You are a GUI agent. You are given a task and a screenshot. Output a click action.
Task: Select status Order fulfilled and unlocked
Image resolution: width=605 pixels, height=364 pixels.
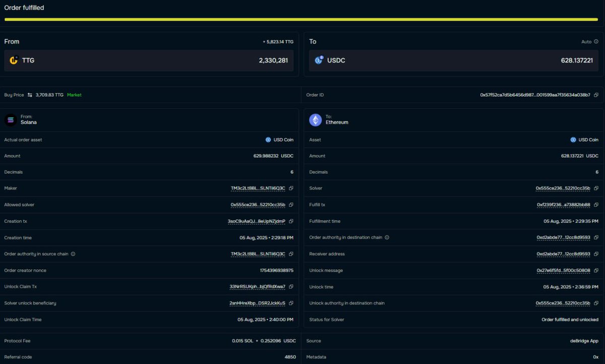(x=570, y=320)
